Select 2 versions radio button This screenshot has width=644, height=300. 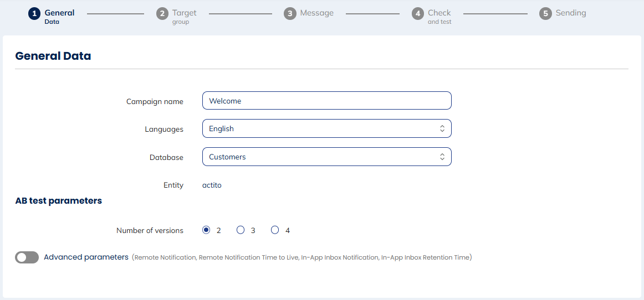[x=207, y=230]
